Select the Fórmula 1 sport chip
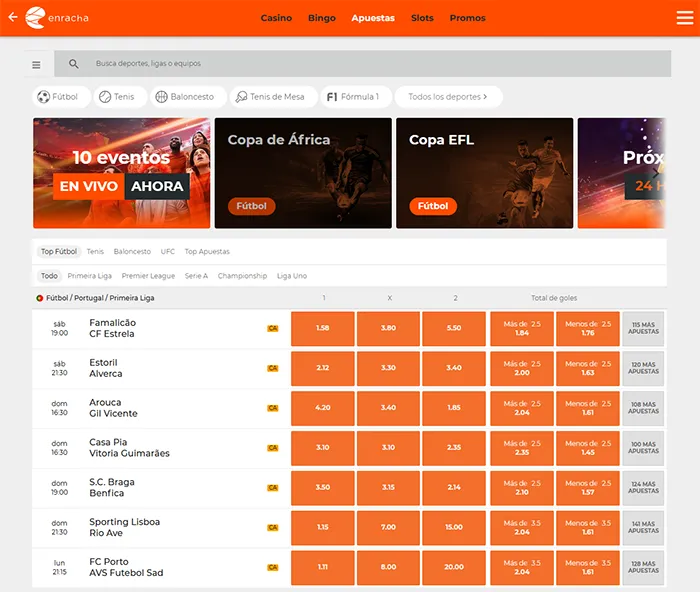This screenshot has height=592, width=700. pyautogui.click(x=356, y=97)
